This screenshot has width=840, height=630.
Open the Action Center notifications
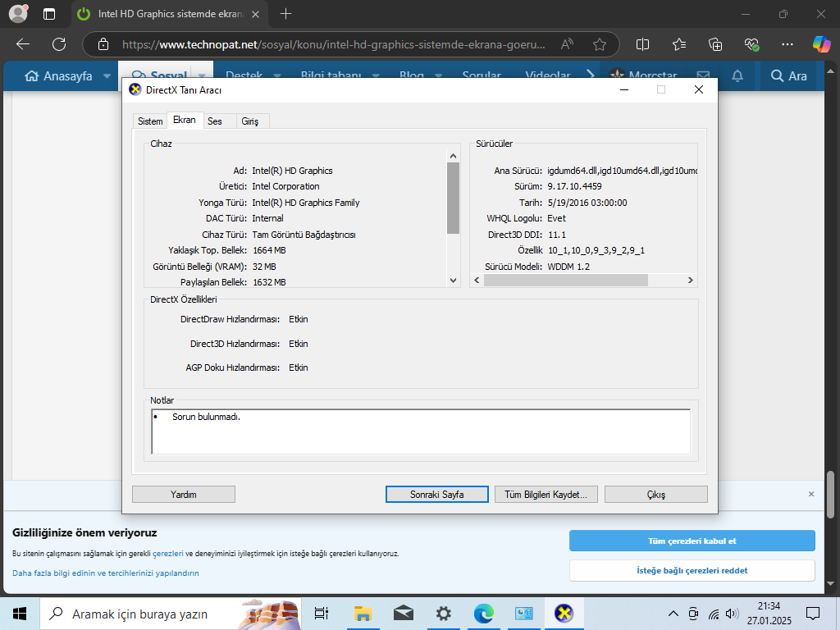click(x=813, y=614)
